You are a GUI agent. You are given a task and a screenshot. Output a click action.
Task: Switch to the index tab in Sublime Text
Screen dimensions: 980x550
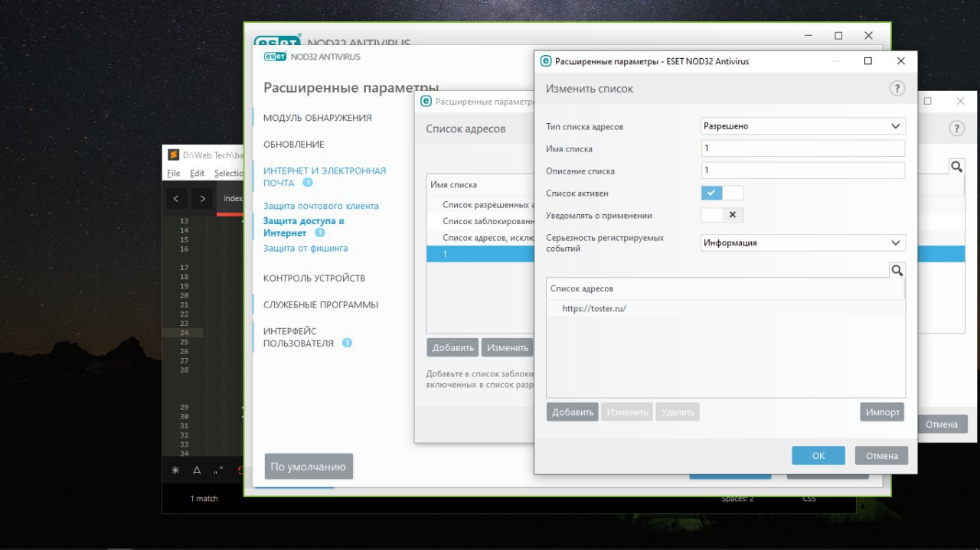230,199
